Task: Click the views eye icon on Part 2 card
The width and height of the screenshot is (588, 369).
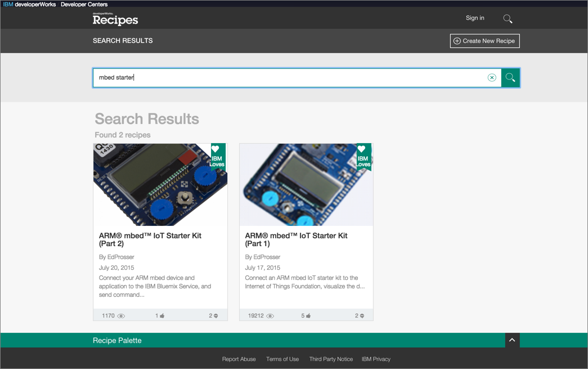Action: [x=121, y=316]
